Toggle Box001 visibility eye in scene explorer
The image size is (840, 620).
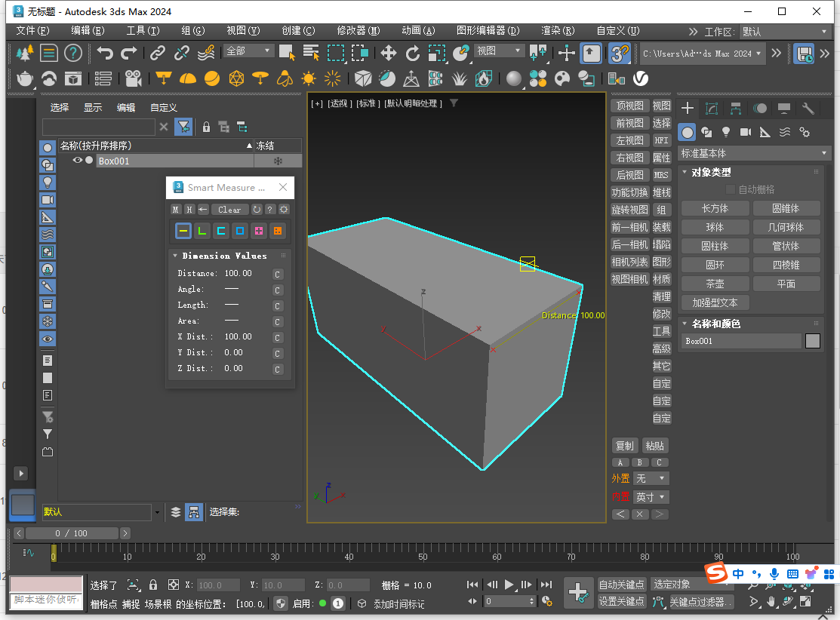point(78,160)
